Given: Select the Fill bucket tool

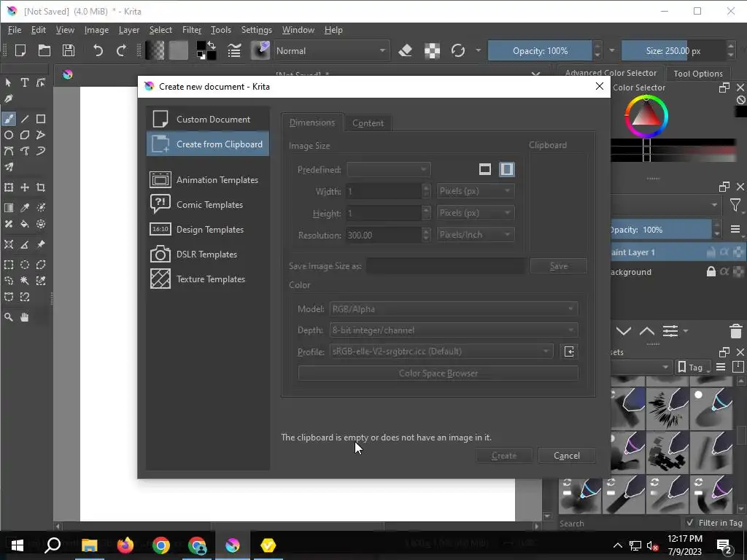Looking at the screenshot, I should pos(25,224).
